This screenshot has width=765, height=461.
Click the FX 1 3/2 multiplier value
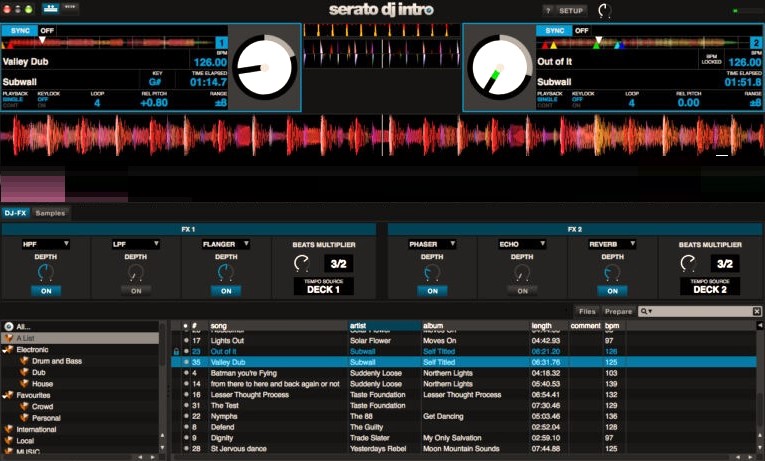click(x=339, y=264)
